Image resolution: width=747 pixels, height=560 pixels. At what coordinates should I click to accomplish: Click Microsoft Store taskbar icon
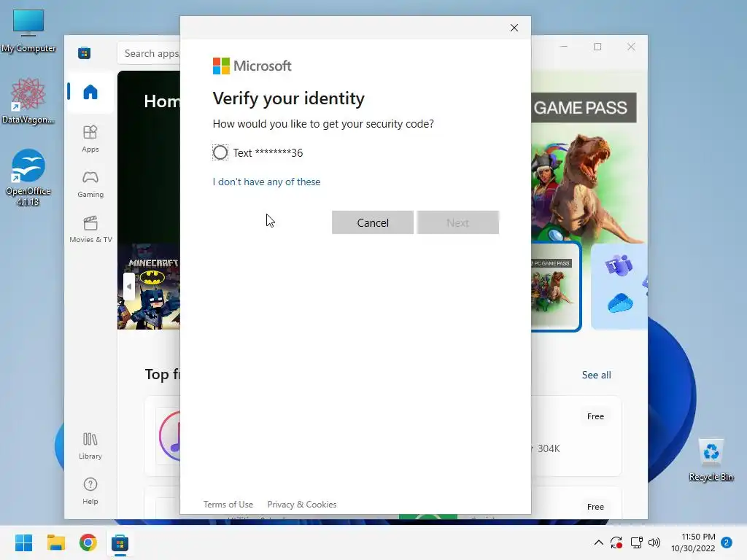point(120,542)
